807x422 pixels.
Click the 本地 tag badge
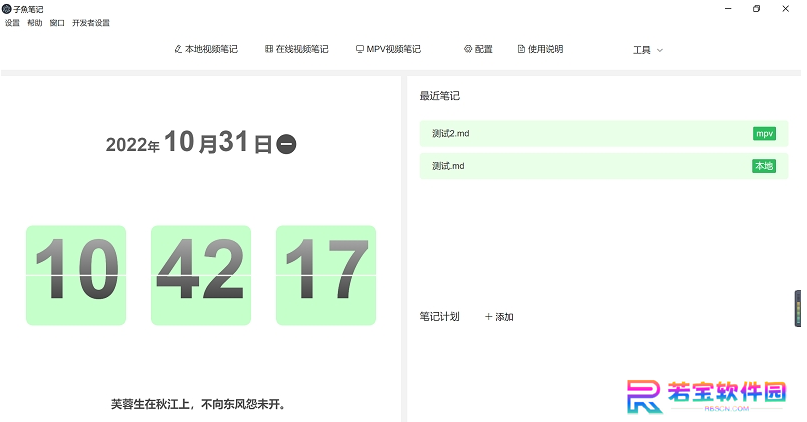coord(764,166)
